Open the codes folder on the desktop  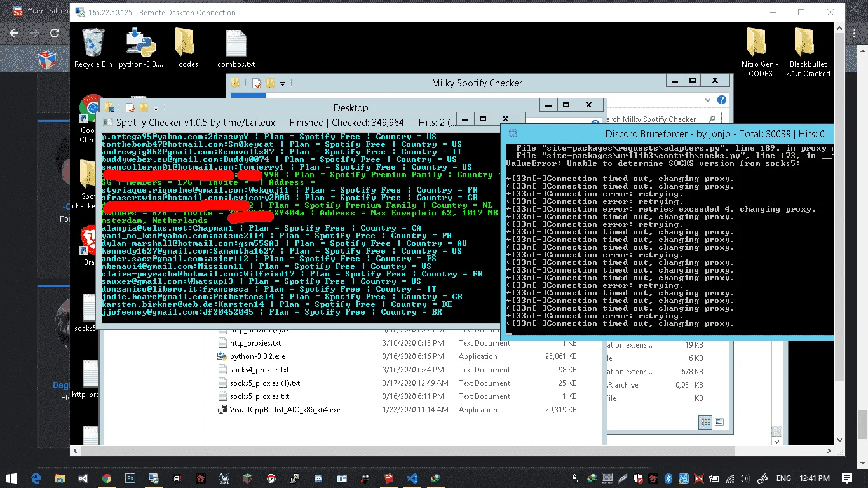point(188,48)
